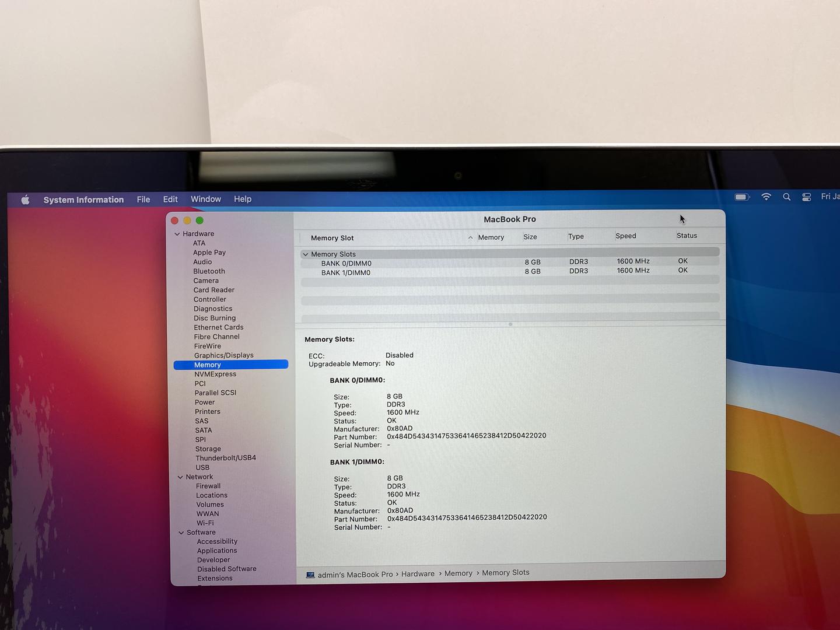The height and width of the screenshot is (630, 840).
Task: Click the Status column header
Action: click(x=687, y=236)
